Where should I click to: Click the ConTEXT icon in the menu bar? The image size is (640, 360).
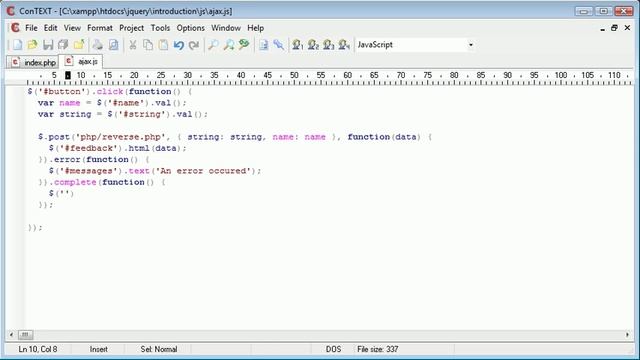pos(15,28)
